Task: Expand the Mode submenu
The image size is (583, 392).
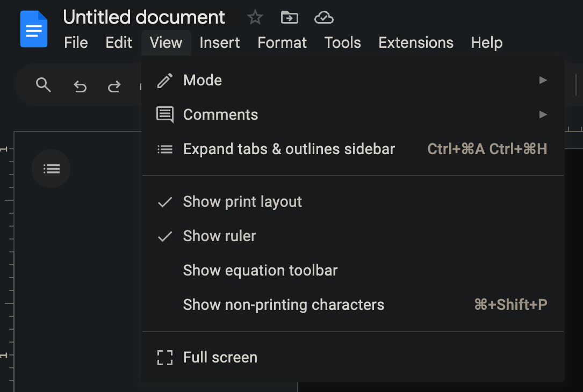Action: click(x=203, y=80)
